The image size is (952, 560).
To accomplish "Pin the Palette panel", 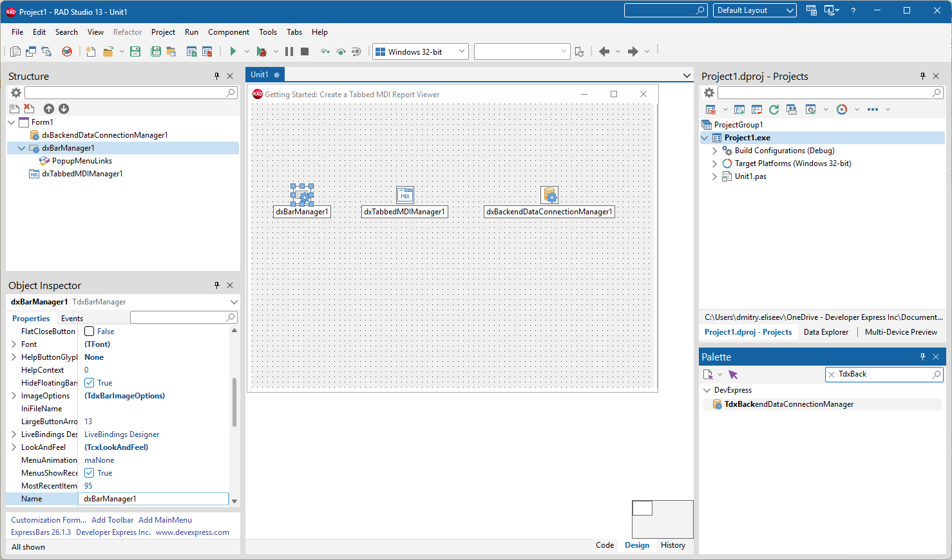I will (x=923, y=357).
